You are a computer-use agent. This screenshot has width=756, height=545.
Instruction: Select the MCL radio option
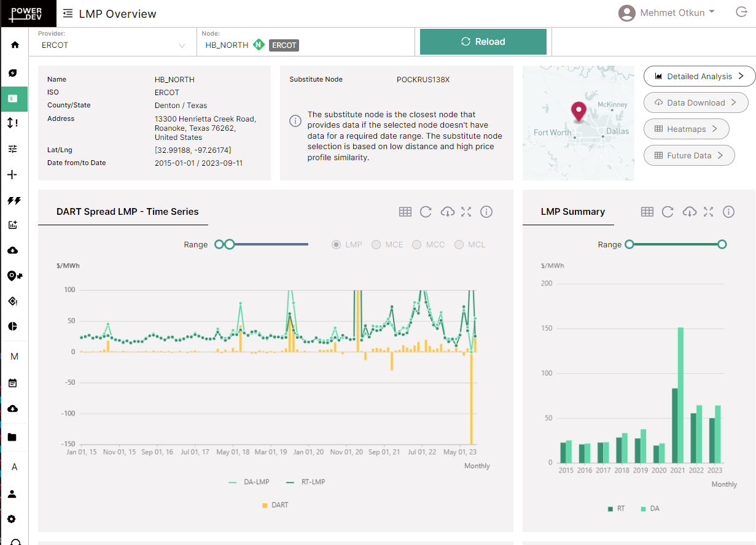(459, 244)
